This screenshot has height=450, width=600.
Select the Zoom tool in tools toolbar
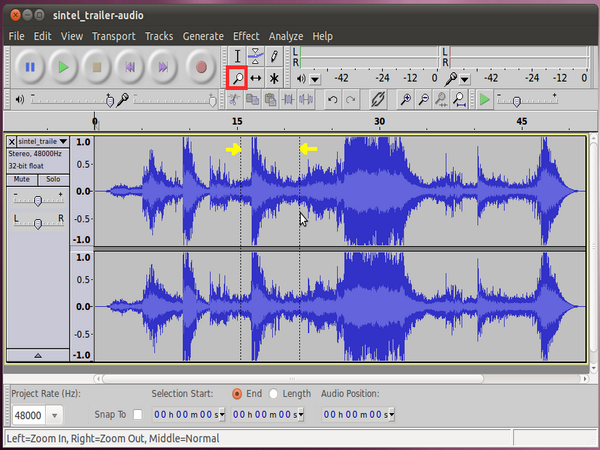click(237, 78)
